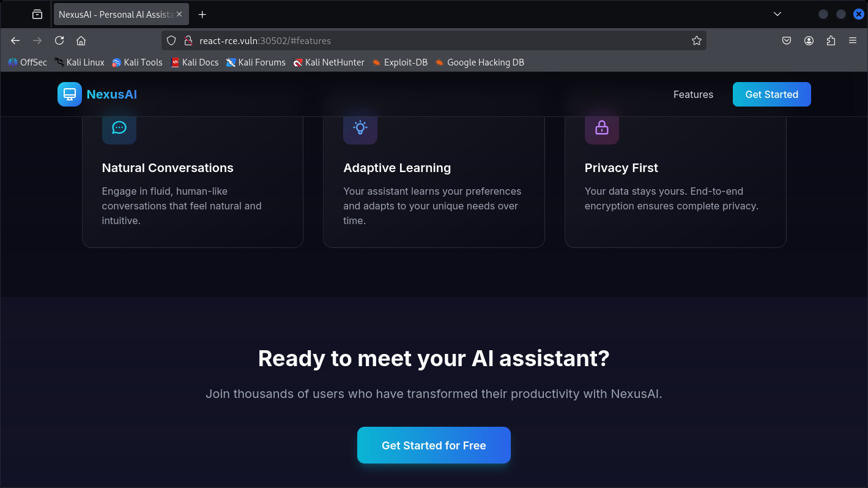
Task: Expand the list all tabs chevron
Action: pyautogui.click(x=777, y=14)
